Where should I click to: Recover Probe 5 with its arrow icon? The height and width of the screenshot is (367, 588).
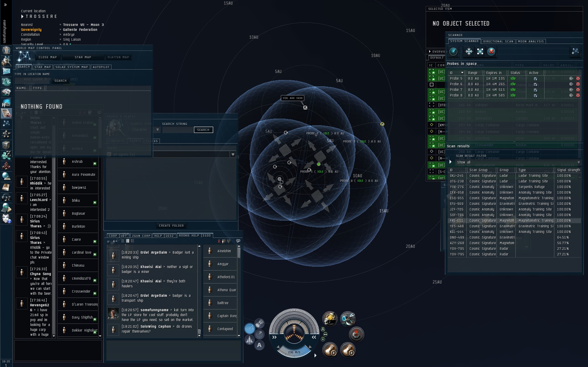571,79
